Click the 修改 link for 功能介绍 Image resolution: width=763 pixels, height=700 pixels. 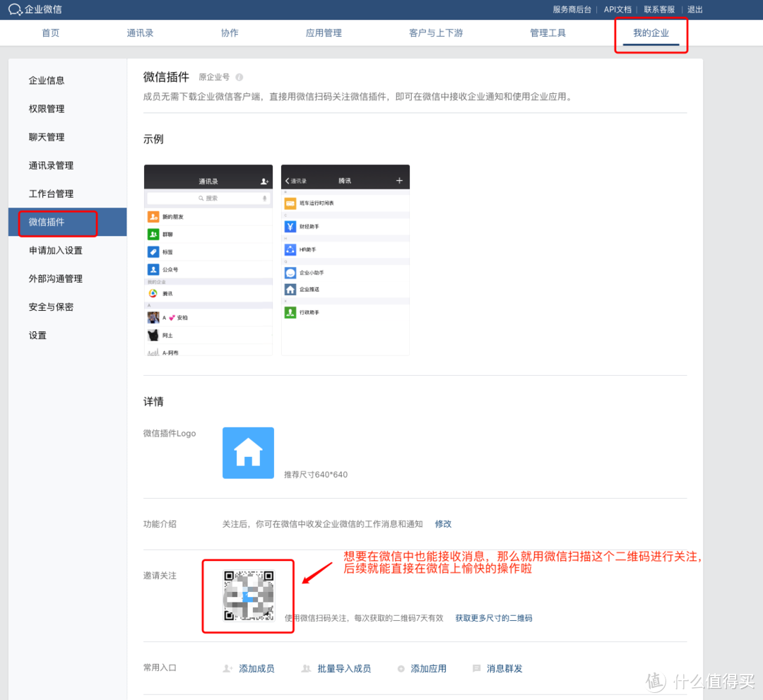click(x=443, y=524)
